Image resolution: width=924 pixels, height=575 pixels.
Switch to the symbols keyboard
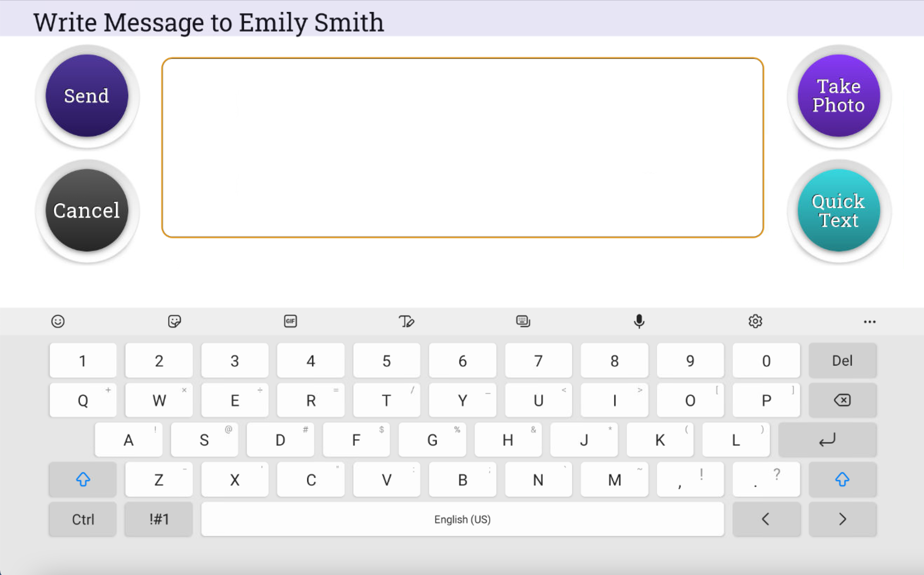pos(158,519)
